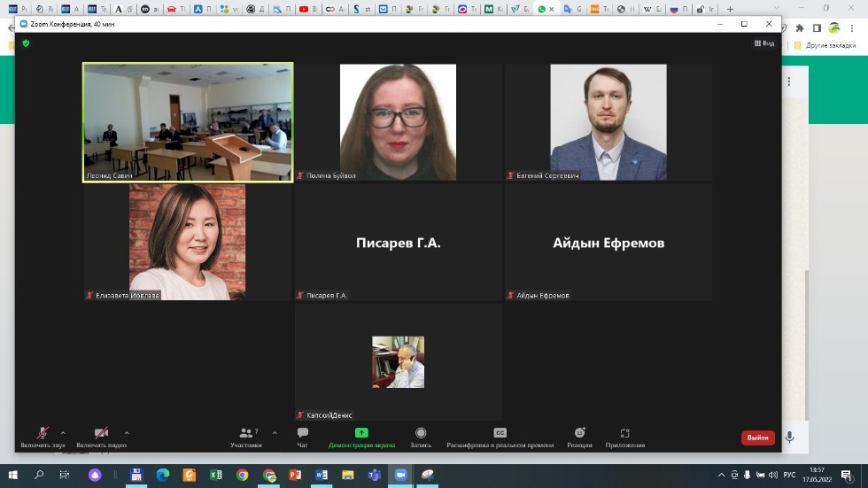Click the red Выйти leave button
Image resolution: width=868 pixels, height=488 pixels.
[x=757, y=438]
